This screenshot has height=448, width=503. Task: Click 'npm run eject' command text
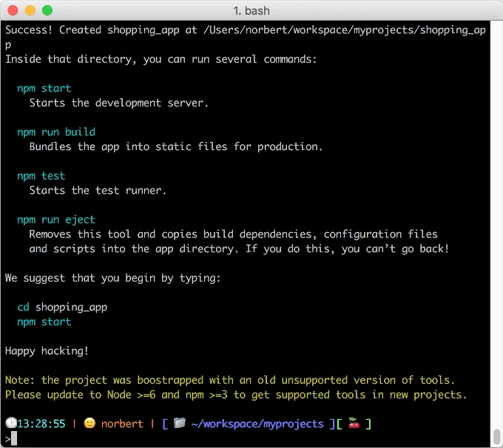coord(56,220)
